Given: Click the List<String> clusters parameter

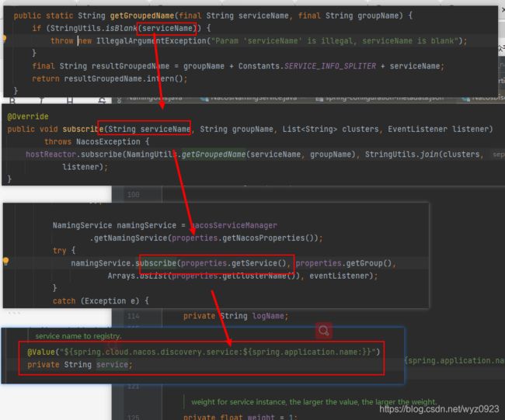Looking at the screenshot, I should pos(330,130).
